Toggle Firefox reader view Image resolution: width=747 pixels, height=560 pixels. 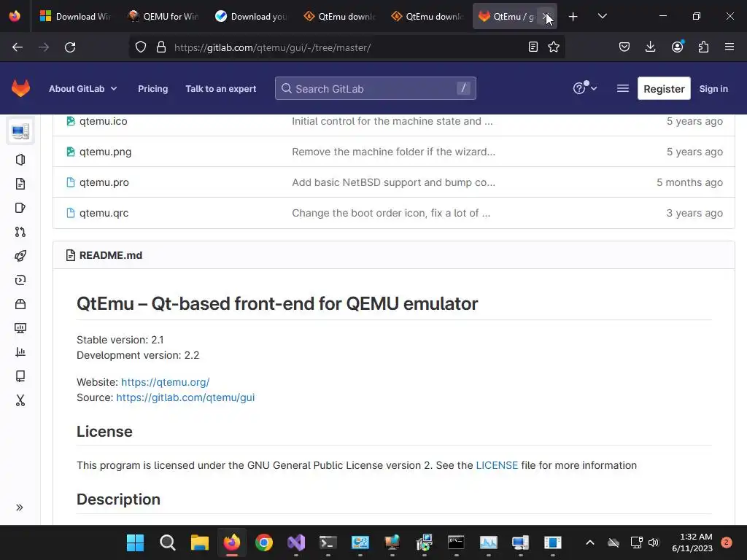(533, 47)
